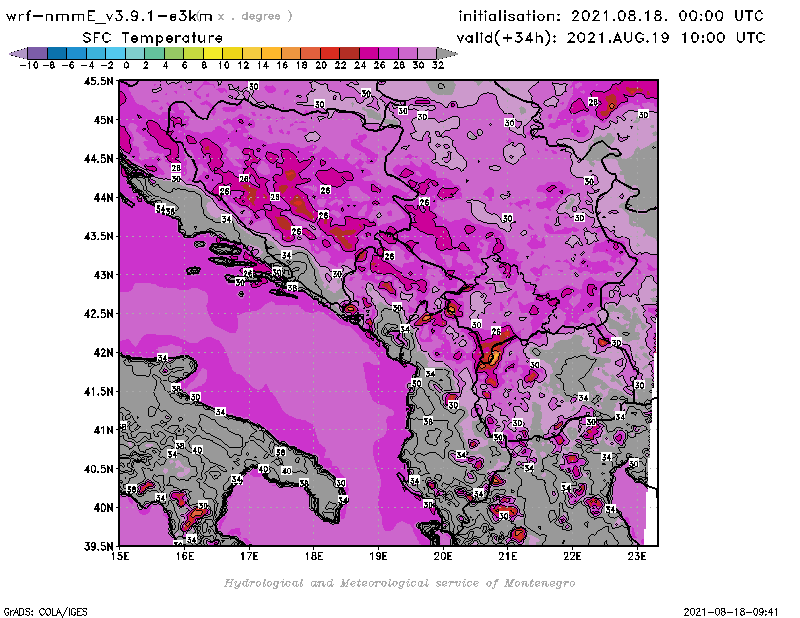The image size is (800, 618).
Task: Pick the legend swatch between -10 and -8
Action: [38, 53]
